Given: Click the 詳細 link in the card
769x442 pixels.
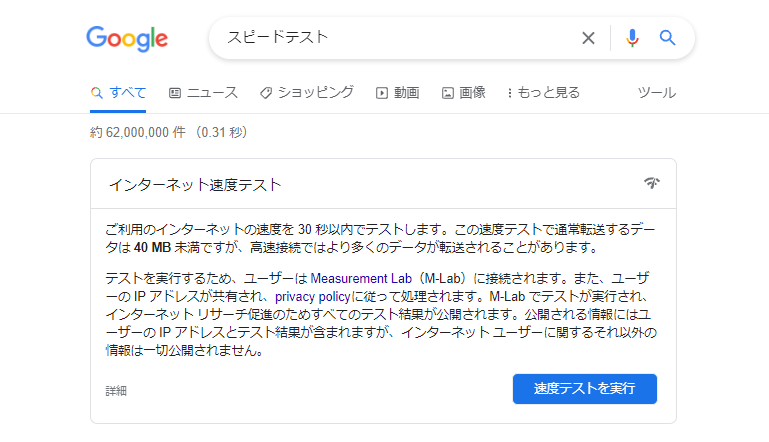Looking at the screenshot, I should pyautogui.click(x=116, y=391).
